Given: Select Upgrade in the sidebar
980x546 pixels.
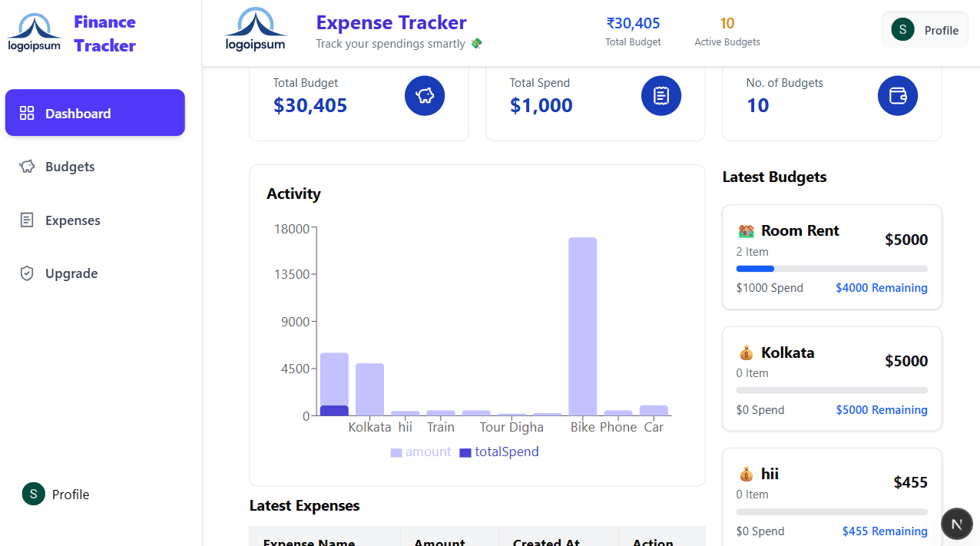Looking at the screenshot, I should click(x=71, y=273).
